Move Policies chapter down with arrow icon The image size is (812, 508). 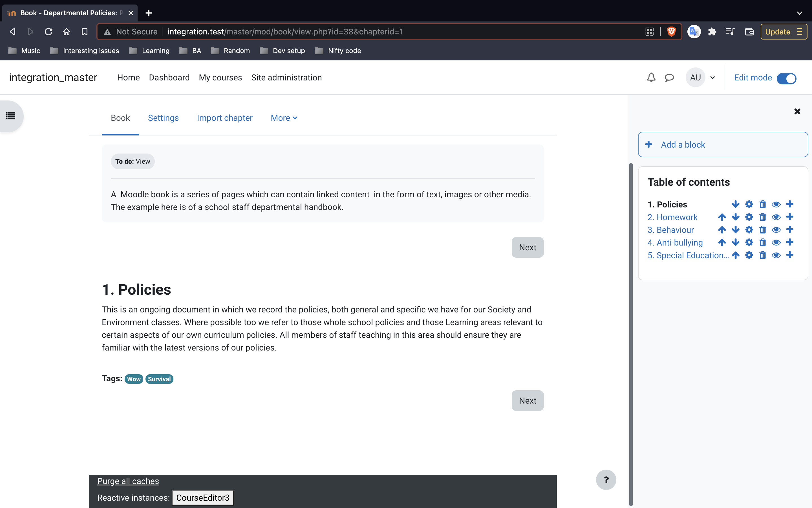click(735, 204)
